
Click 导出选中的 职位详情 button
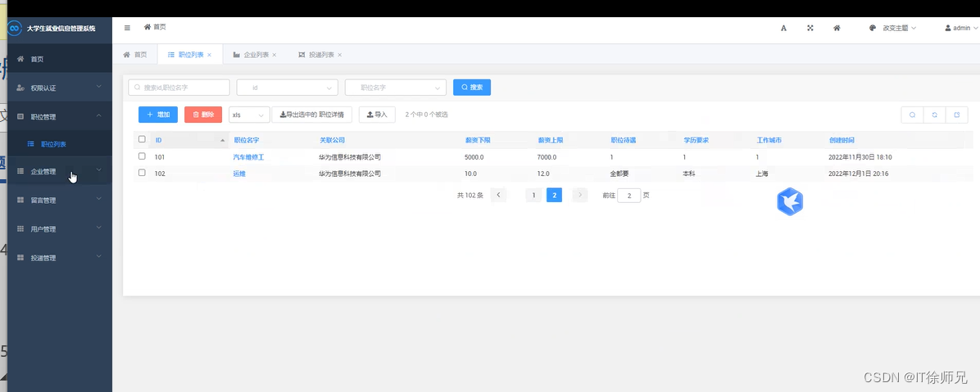tap(312, 115)
